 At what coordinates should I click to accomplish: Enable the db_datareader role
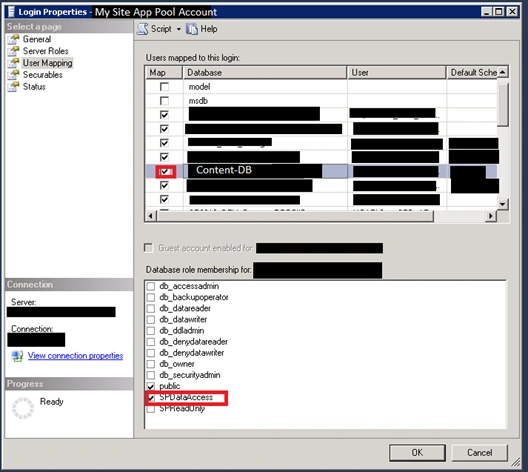[151, 308]
